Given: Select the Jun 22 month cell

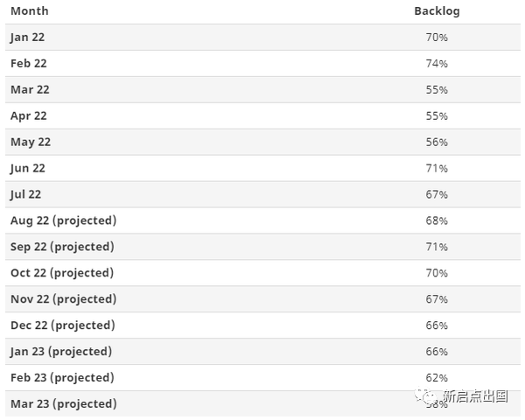Looking at the screenshot, I should point(28,168).
